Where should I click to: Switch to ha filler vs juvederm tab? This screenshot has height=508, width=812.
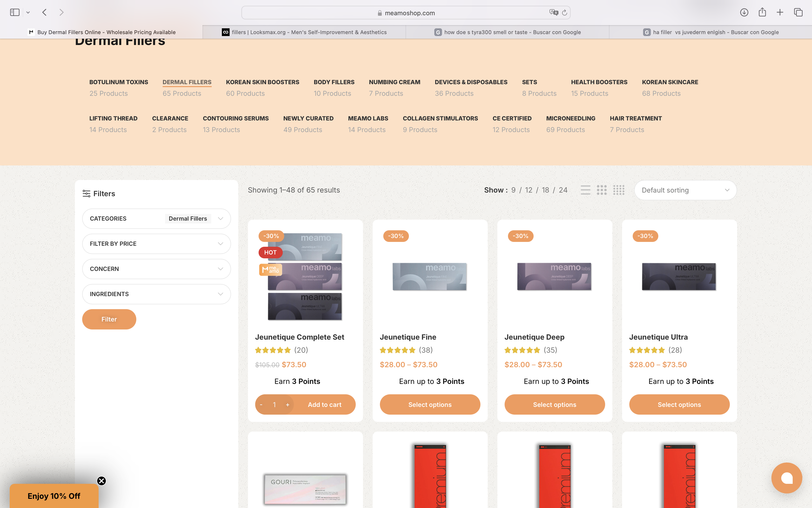[x=711, y=32]
